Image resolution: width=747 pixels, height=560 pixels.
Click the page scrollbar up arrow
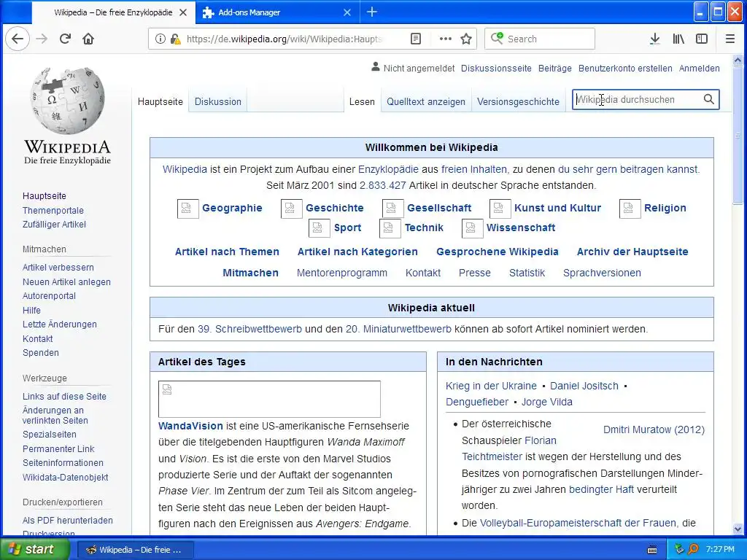738,61
